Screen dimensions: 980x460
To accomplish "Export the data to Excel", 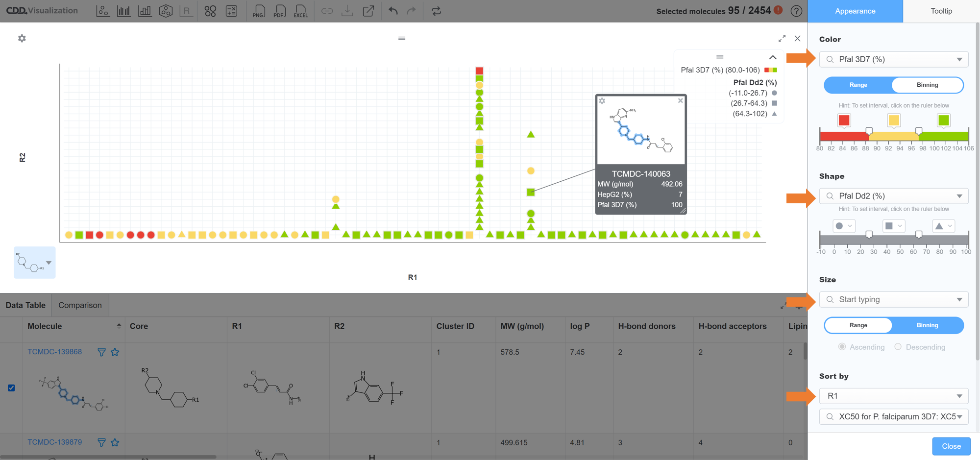I will click(300, 11).
